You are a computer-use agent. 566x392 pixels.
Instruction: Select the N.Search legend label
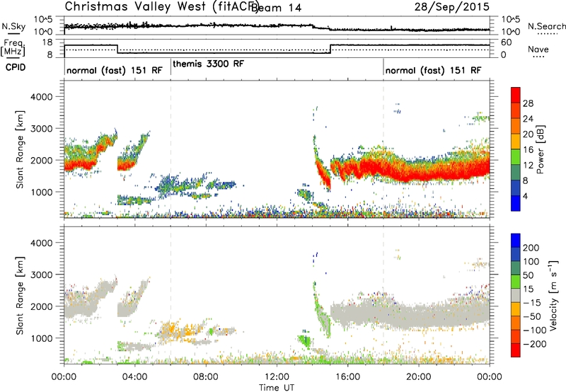pos(547,26)
